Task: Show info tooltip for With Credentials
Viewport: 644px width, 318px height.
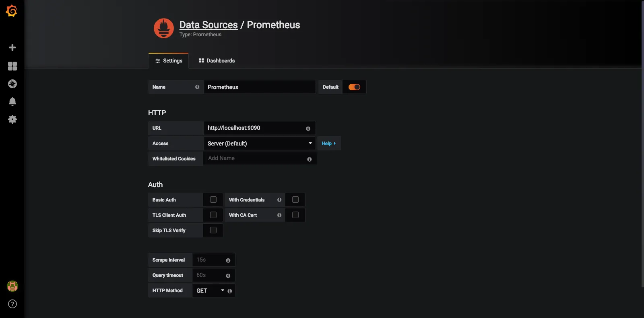Action: click(x=279, y=200)
